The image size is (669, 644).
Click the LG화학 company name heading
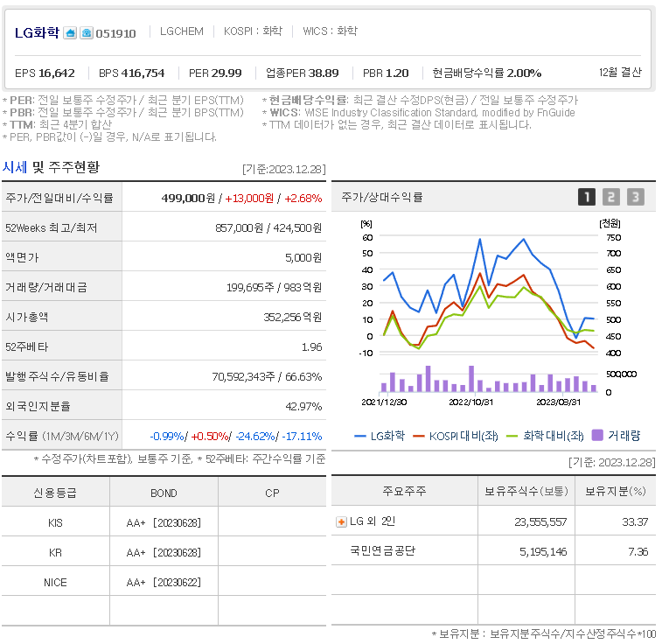pos(37,33)
